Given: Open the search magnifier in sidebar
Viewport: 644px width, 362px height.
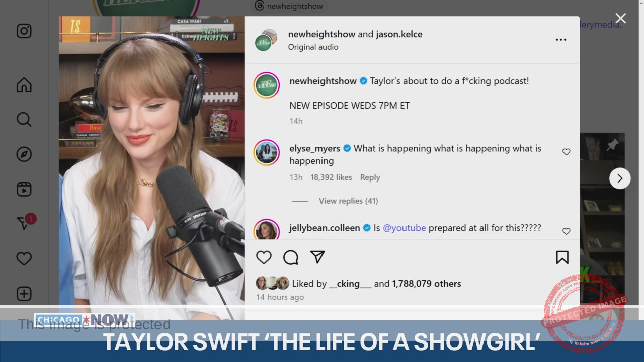Looking at the screenshot, I should point(24,119).
